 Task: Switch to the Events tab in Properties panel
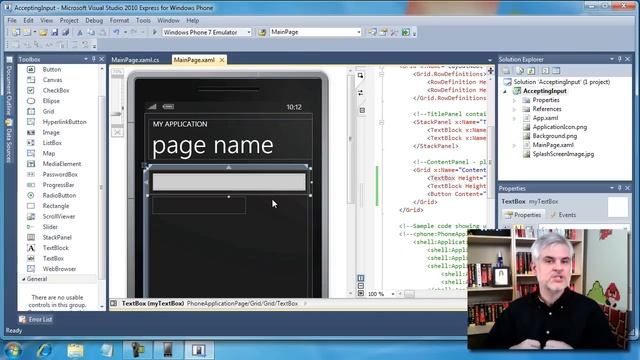[x=563, y=215]
